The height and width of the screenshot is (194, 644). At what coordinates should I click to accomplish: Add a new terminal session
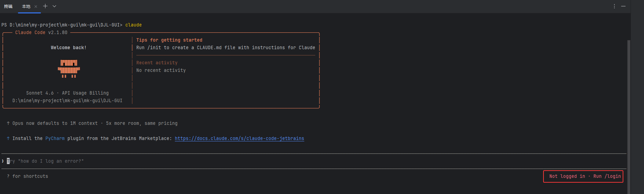[45, 6]
